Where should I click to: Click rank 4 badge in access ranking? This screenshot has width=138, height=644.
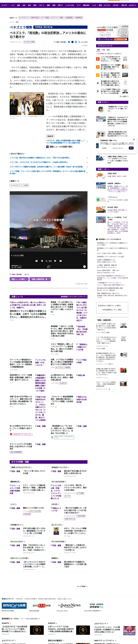[x=98, y=83]
